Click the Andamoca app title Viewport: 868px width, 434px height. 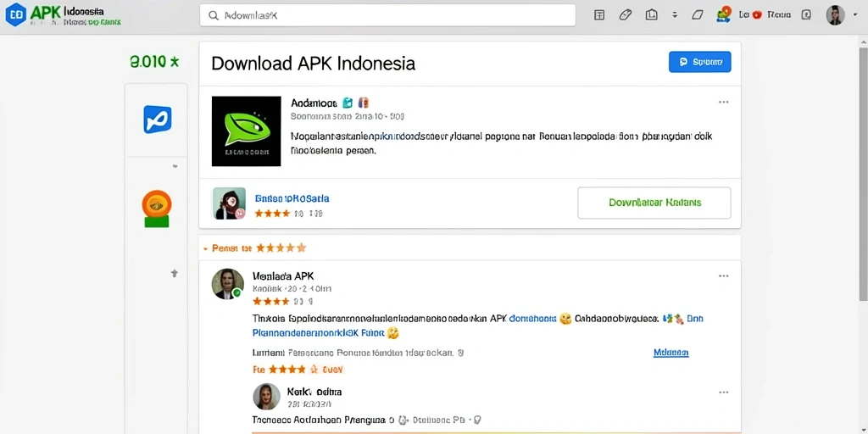[x=314, y=103]
